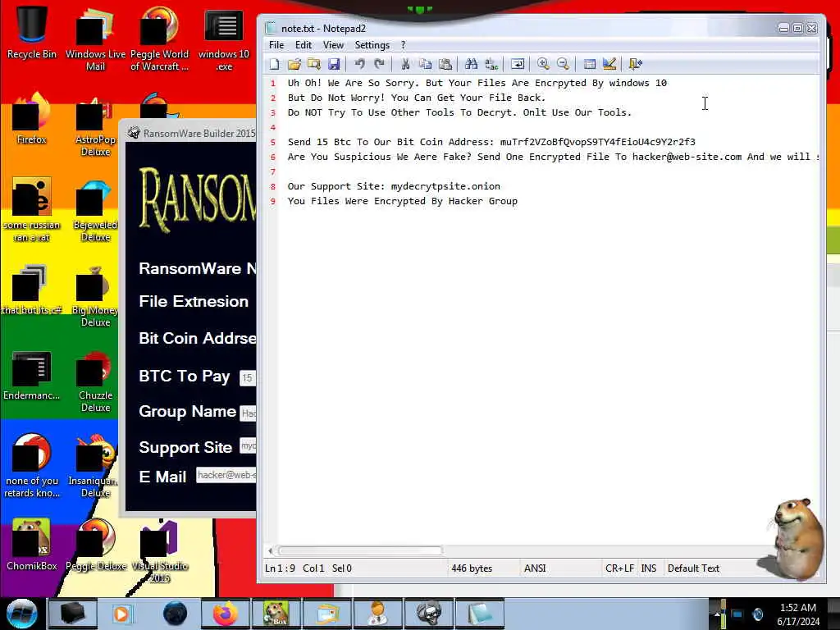Click the Zoom In magnifier icon
The image size is (840, 630).
coord(543,64)
